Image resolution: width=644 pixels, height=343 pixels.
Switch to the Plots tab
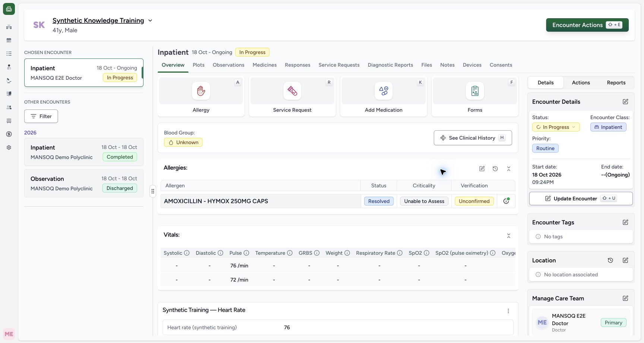click(199, 65)
